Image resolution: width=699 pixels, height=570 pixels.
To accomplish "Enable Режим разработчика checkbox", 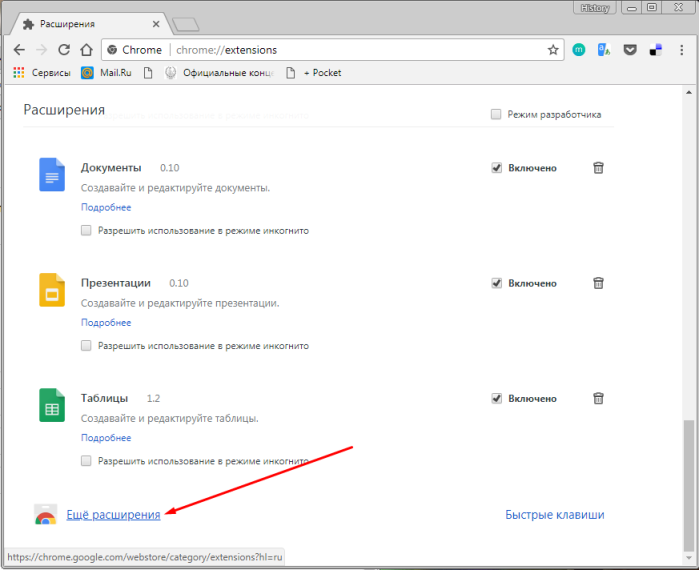I will click(x=496, y=114).
